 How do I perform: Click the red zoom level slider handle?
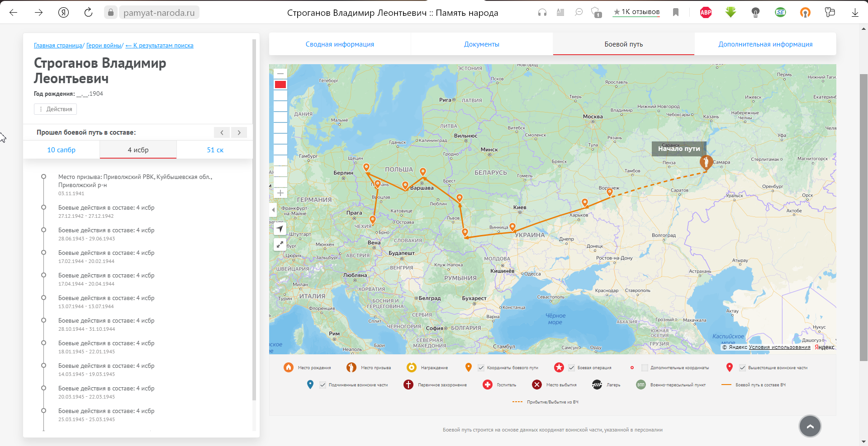coord(280,85)
